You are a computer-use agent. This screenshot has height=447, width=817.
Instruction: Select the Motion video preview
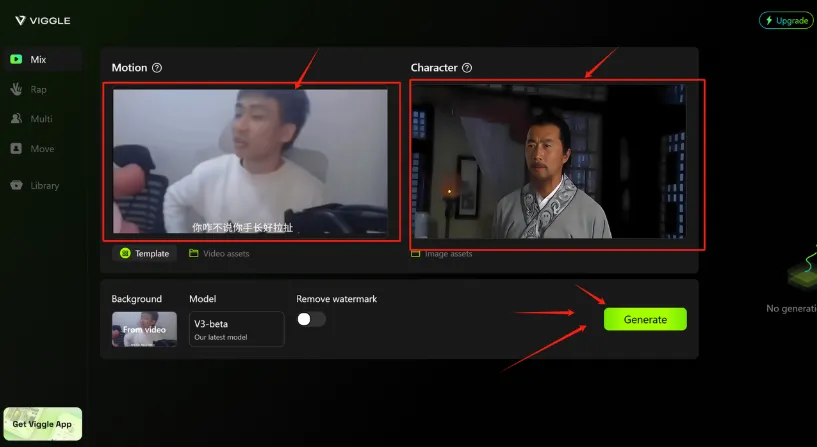[x=250, y=162]
